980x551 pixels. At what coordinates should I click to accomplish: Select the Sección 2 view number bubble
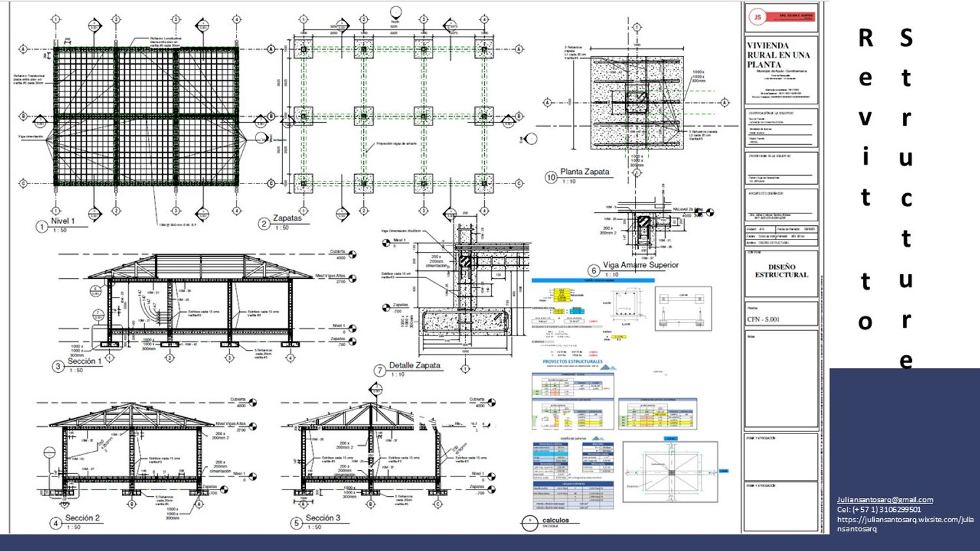(56, 523)
